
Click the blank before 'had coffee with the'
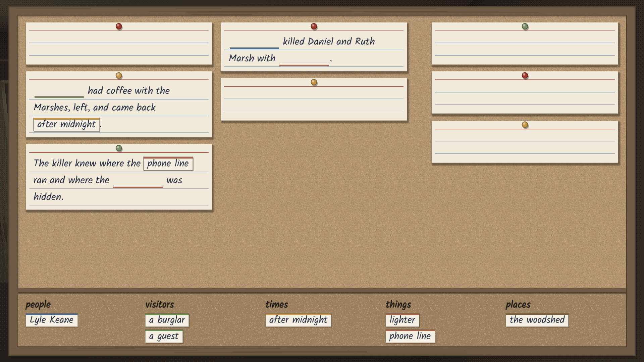[x=59, y=91]
